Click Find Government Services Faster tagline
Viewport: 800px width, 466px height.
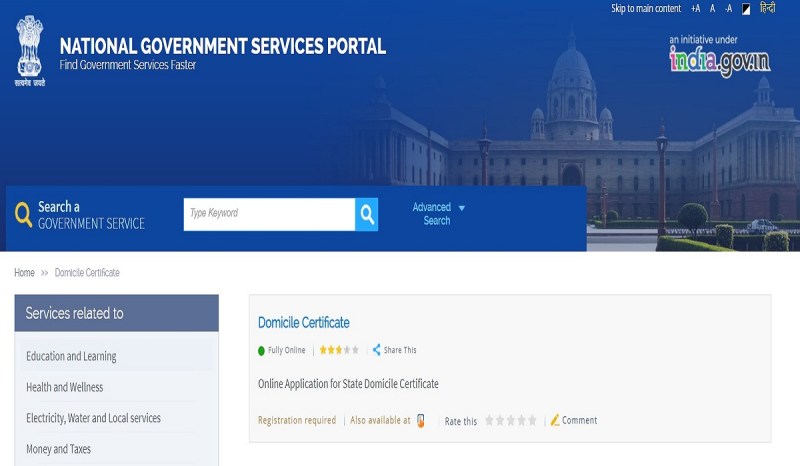coord(128,65)
